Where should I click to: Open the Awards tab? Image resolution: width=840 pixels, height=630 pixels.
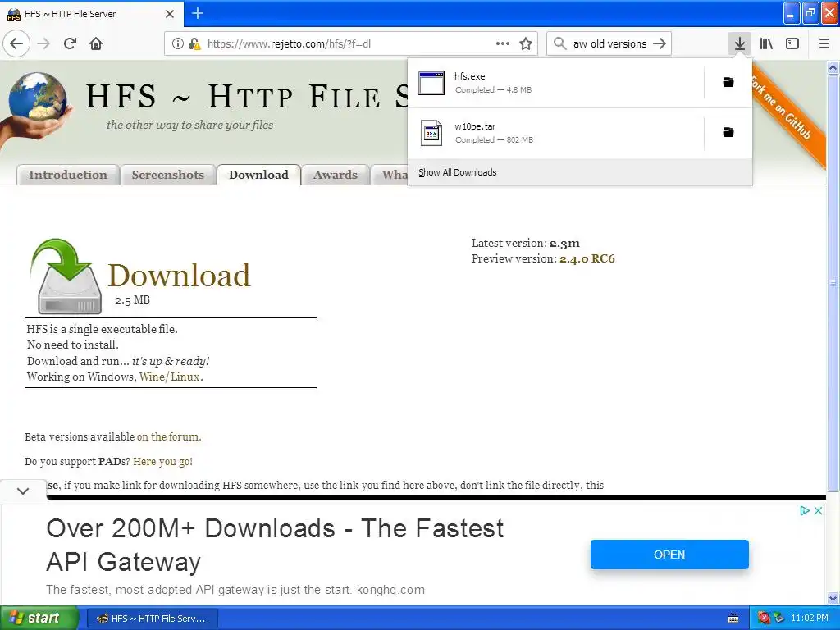click(x=335, y=175)
